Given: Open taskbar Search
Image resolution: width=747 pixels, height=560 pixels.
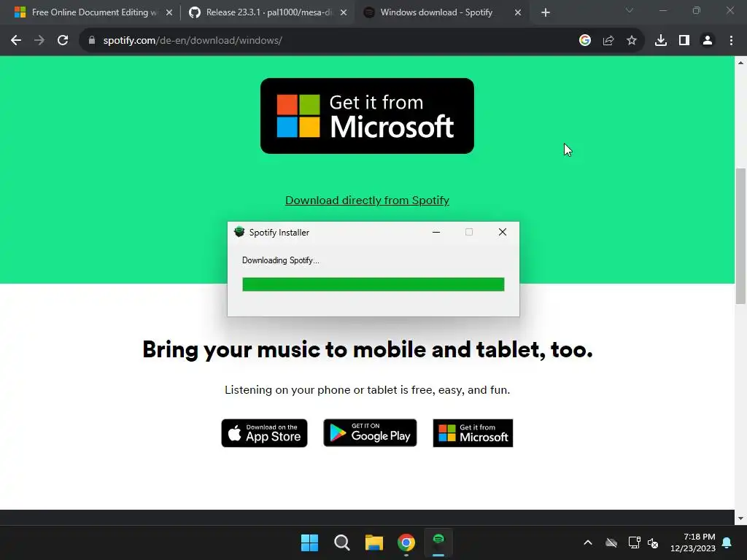Looking at the screenshot, I should click(x=341, y=542).
